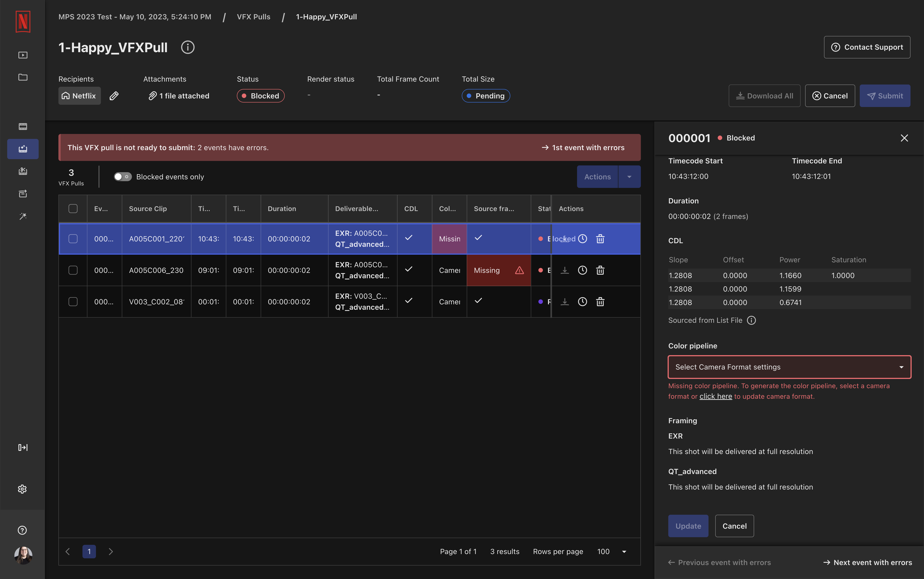Click the sidebar collapse/expand arrow icon
The image size is (924, 579).
(x=23, y=447)
